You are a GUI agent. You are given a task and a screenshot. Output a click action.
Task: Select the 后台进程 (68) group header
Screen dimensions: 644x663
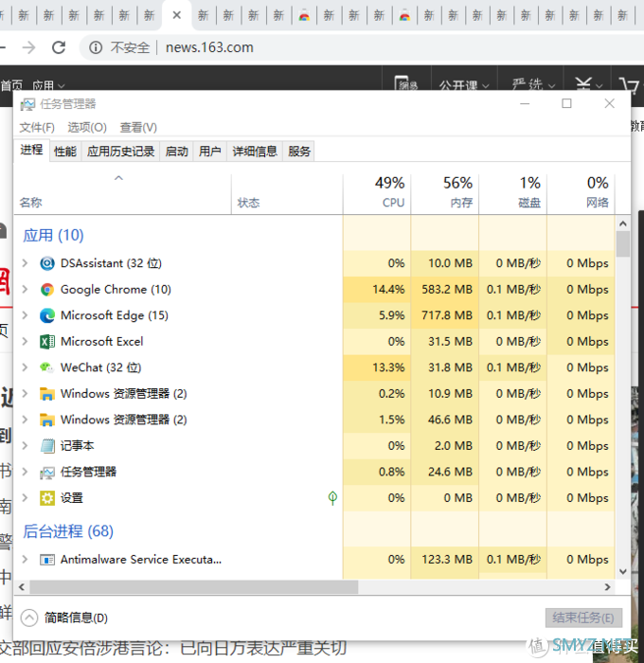pyautogui.click(x=68, y=531)
